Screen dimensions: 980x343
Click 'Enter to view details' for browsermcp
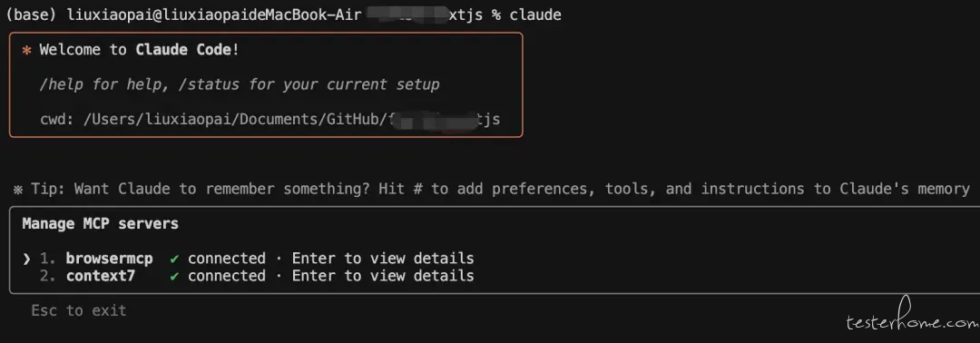pos(383,259)
